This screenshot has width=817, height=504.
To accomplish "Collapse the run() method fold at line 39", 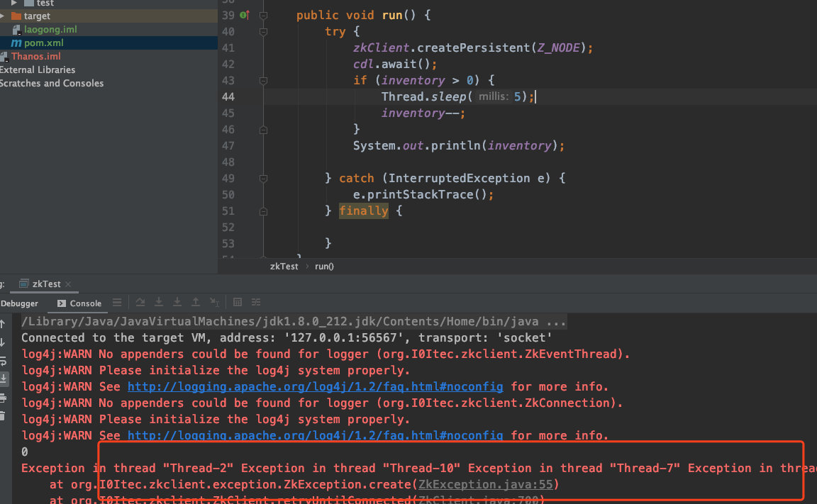I will pos(264,16).
